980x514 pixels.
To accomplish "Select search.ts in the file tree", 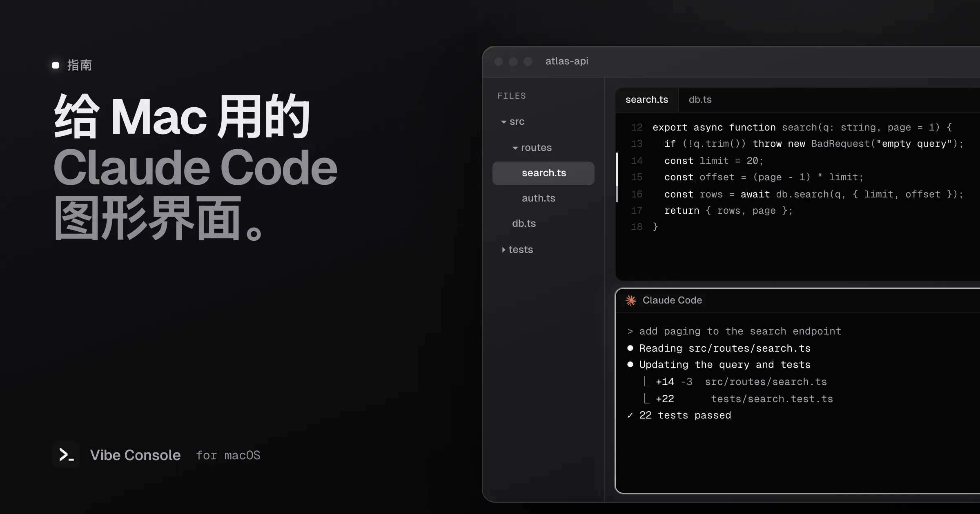I will click(x=543, y=173).
